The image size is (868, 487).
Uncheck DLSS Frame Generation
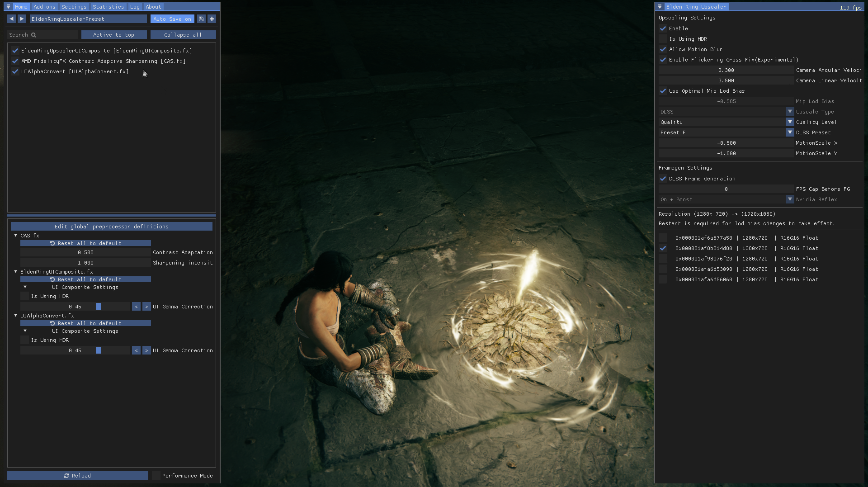click(663, 179)
